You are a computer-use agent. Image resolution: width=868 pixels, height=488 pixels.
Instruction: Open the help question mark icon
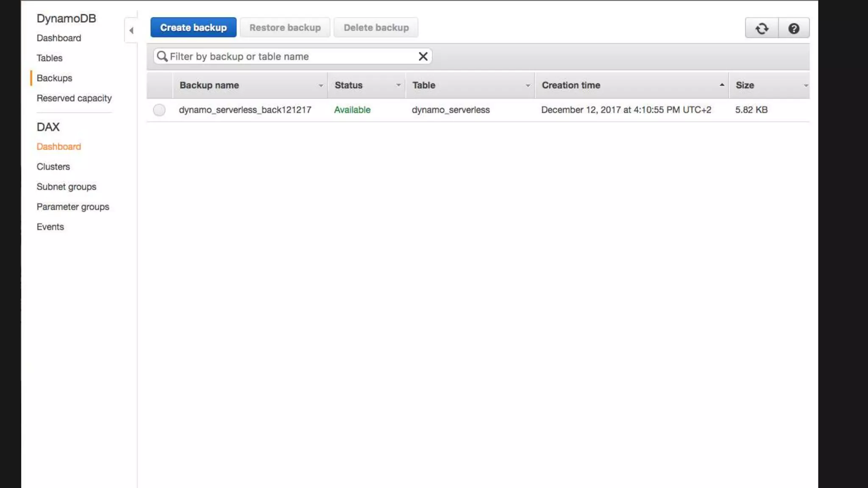(x=793, y=28)
